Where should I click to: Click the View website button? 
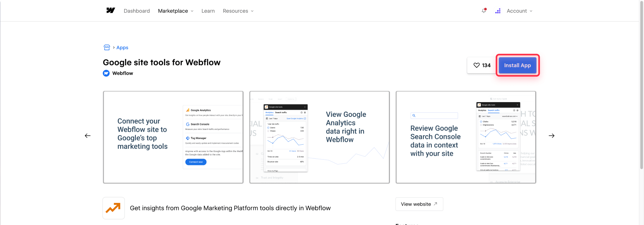pyautogui.click(x=419, y=204)
